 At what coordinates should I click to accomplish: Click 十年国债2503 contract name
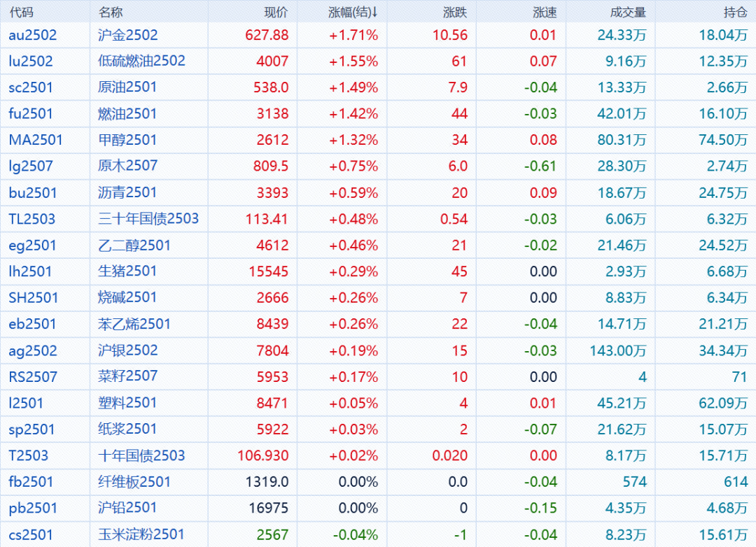tap(141, 455)
